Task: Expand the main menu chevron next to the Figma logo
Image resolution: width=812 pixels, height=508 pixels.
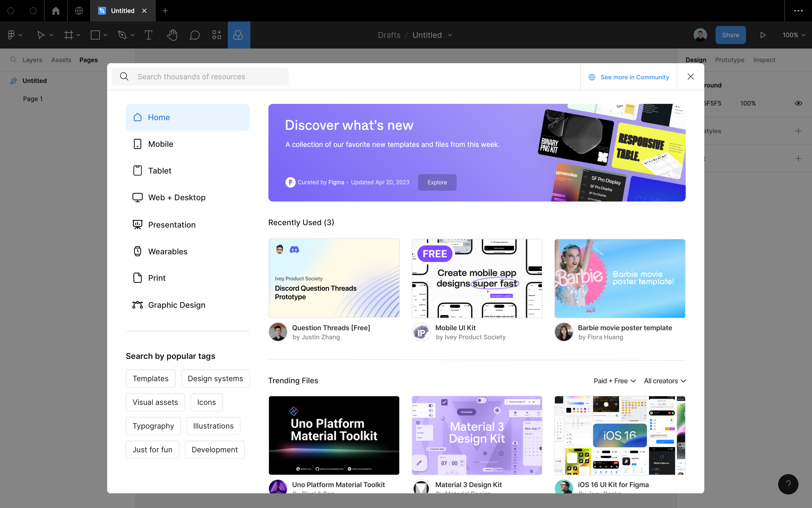Action: (x=21, y=35)
